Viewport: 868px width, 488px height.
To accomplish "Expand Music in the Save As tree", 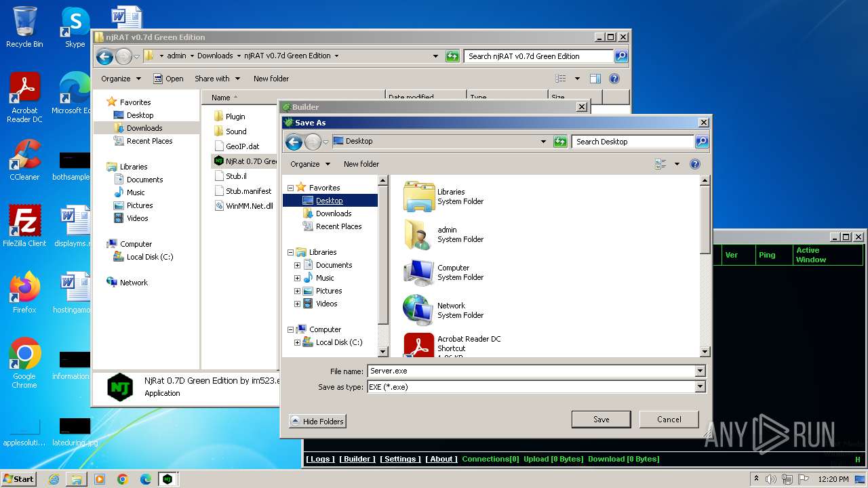I will tap(297, 278).
